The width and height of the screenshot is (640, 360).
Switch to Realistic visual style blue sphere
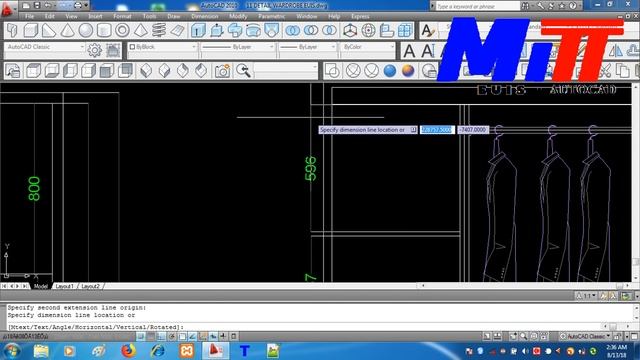click(x=390, y=71)
